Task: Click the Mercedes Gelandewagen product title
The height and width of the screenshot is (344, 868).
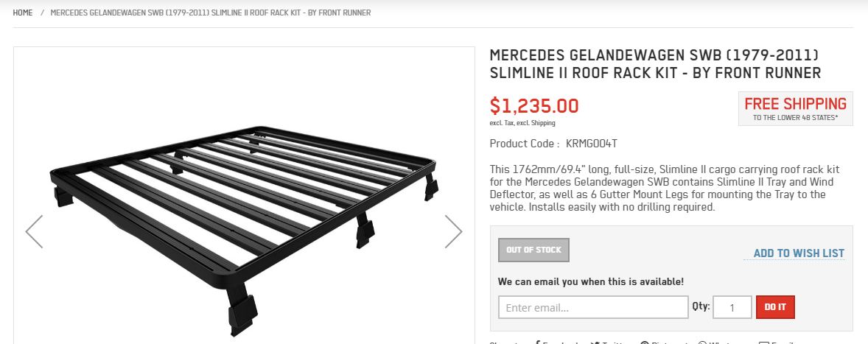Action: (x=655, y=64)
